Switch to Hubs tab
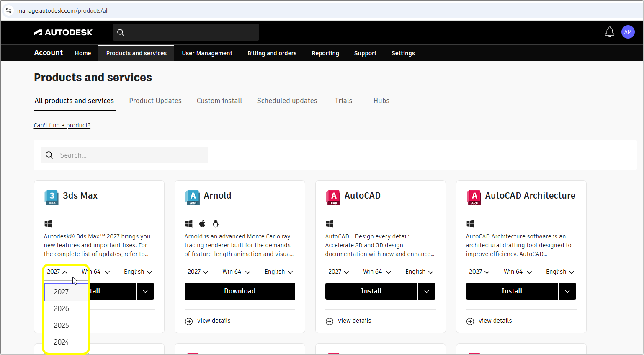This screenshot has width=644, height=355. click(381, 101)
